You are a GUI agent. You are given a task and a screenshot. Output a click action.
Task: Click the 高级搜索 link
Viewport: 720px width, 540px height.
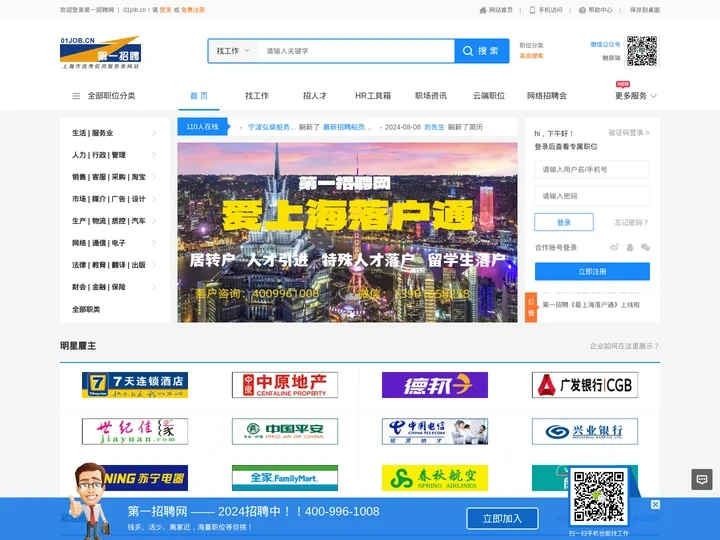(x=531, y=56)
